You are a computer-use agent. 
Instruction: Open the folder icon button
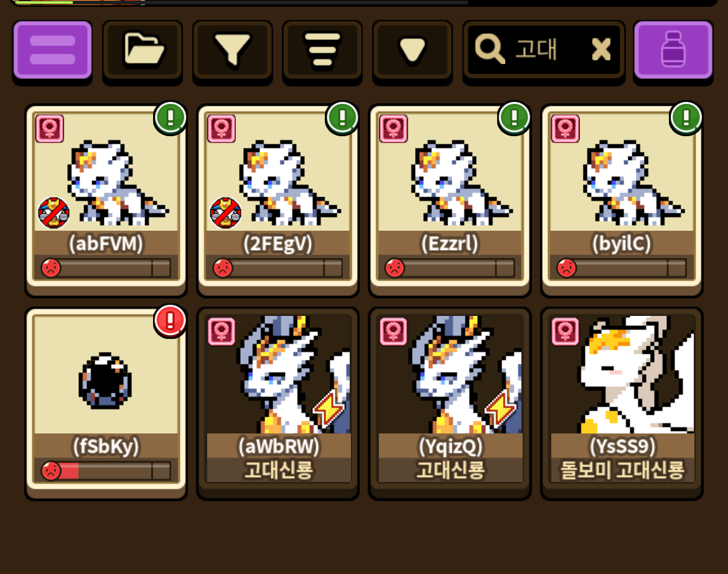coord(142,50)
